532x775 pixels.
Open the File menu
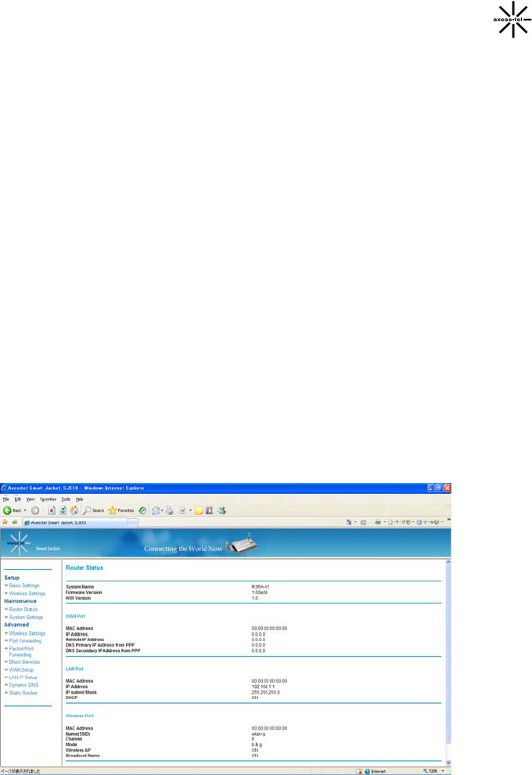pos(6,499)
